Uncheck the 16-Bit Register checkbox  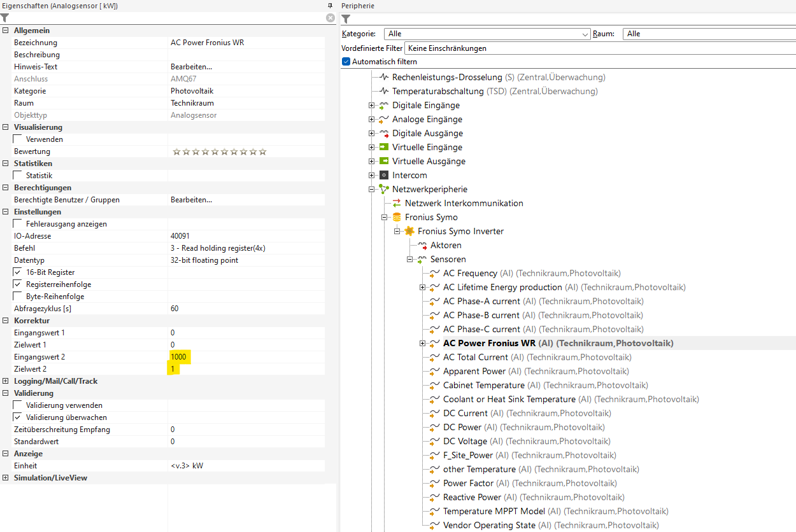(x=18, y=272)
